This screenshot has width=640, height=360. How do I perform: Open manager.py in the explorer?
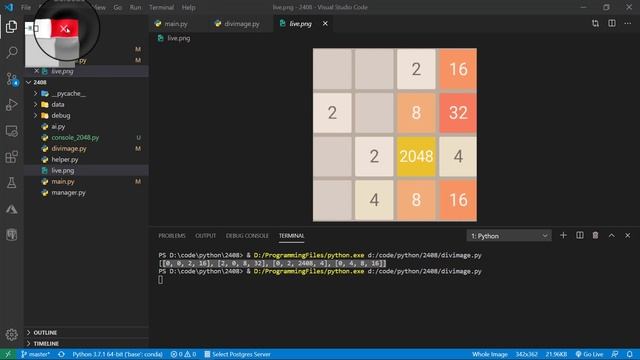(x=68, y=193)
